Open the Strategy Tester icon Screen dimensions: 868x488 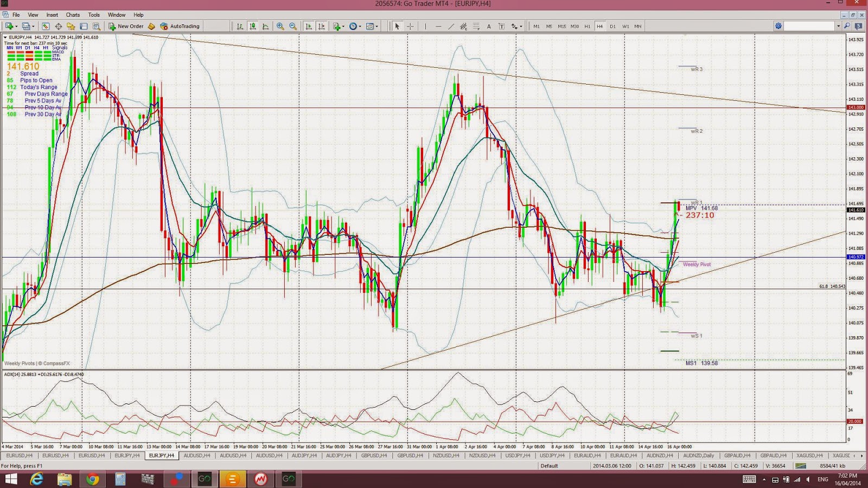(x=97, y=26)
